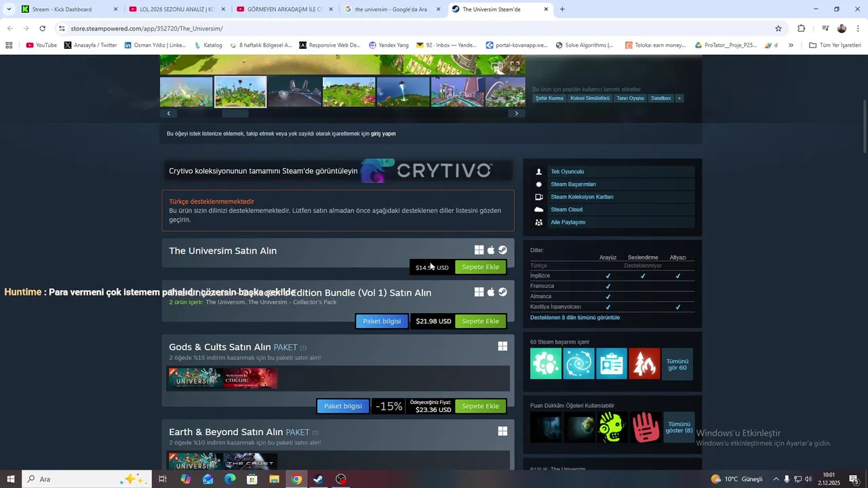Expand 'Desteklenen 8 dilin tümünü görüntüle'
Image resolution: width=868 pixels, height=488 pixels.
575,317
